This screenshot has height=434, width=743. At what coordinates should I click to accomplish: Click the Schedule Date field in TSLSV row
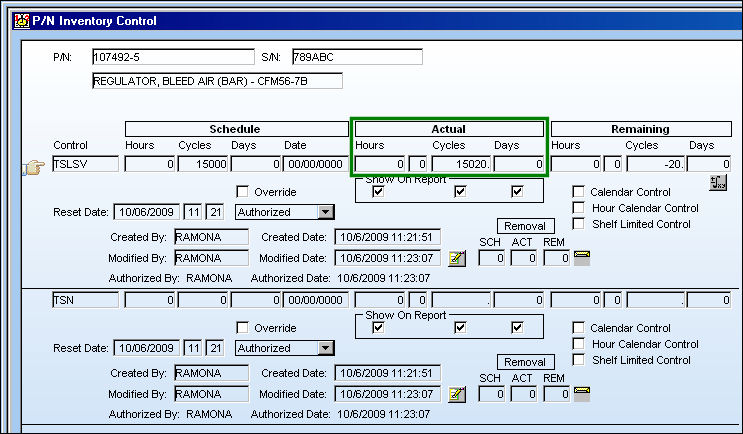click(316, 164)
